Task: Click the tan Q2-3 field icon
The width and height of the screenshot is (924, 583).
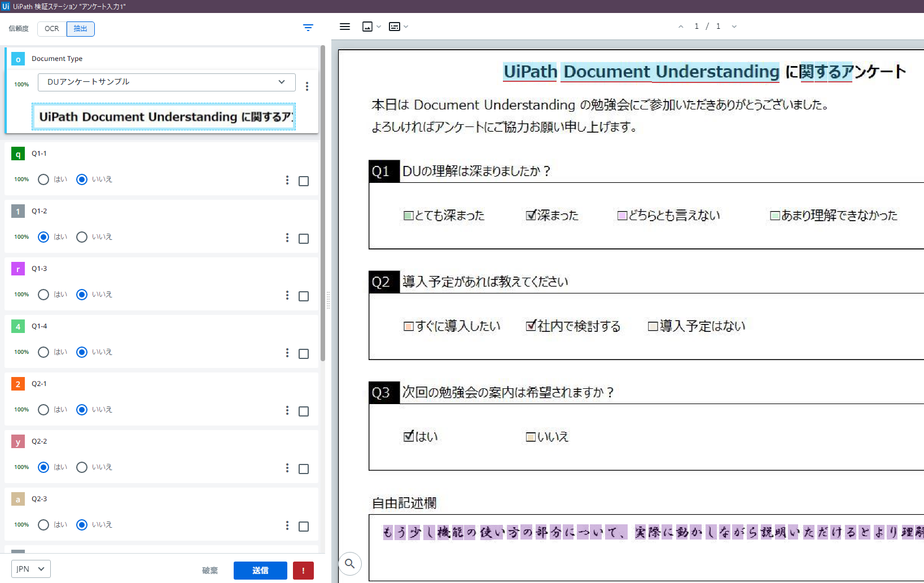Action: 18,499
